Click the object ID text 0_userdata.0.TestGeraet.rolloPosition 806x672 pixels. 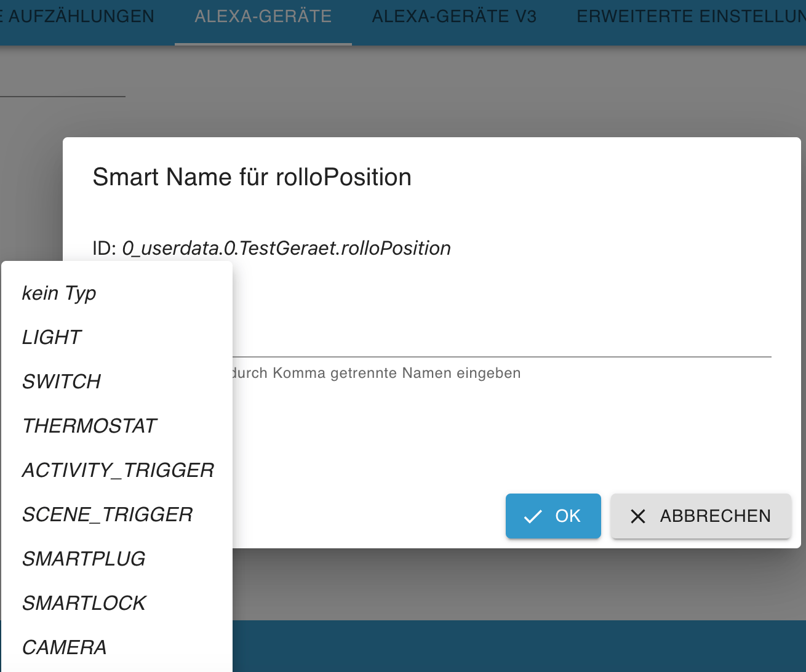pos(286,248)
